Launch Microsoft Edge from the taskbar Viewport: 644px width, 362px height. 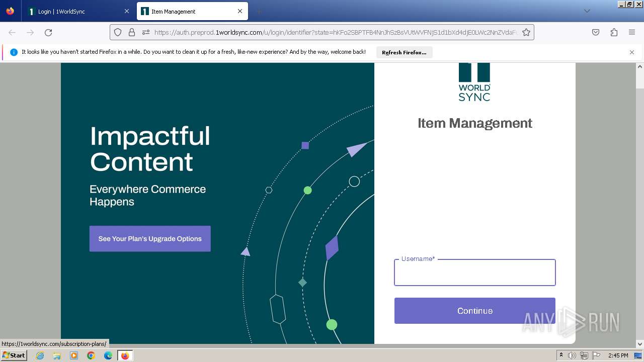[x=108, y=355]
